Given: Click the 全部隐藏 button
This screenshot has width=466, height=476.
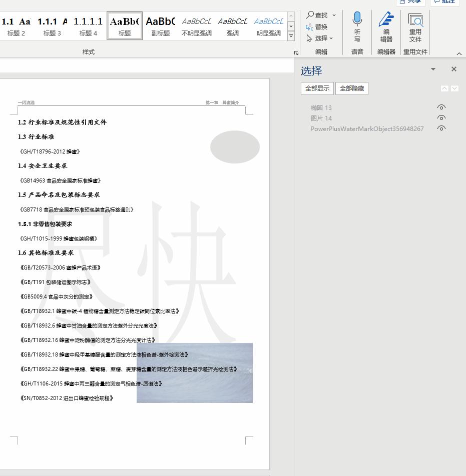Looking at the screenshot, I should (352, 88).
